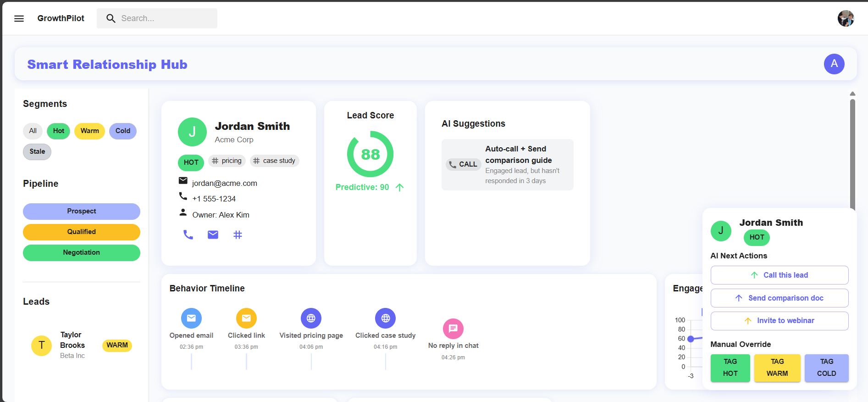The width and height of the screenshot is (868, 402).
Task: Select the Prospect pipeline stage
Action: tap(82, 211)
